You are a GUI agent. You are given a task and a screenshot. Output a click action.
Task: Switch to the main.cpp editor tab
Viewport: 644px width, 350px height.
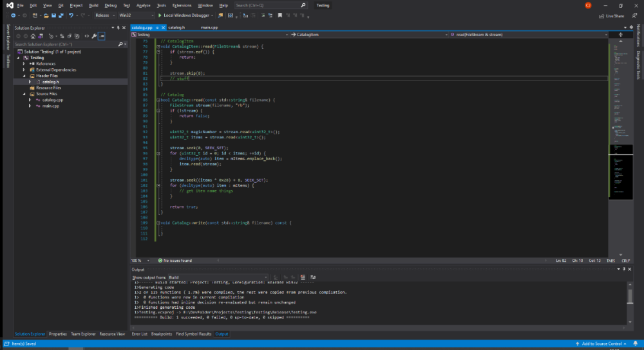pos(209,28)
